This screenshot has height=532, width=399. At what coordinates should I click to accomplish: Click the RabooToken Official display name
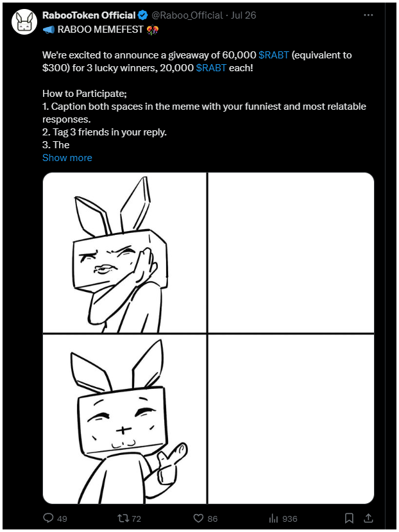point(89,15)
